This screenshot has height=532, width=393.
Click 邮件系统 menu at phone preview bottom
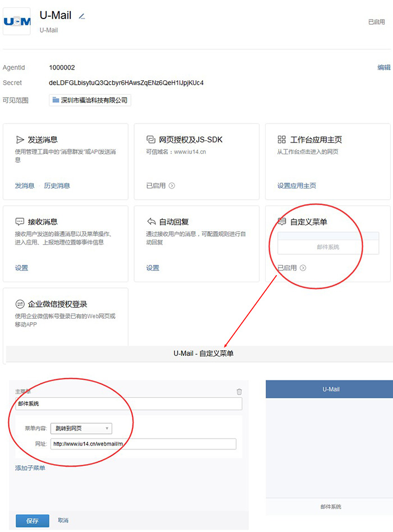[x=330, y=507]
